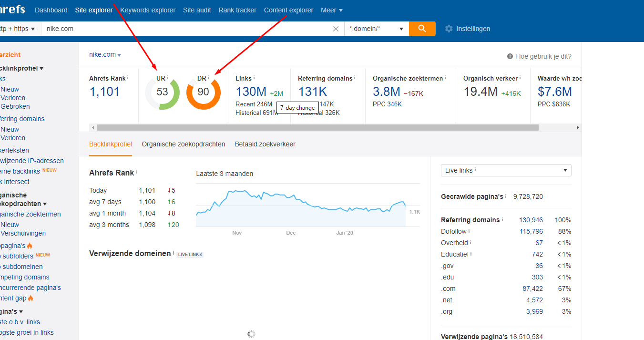Click the Links value 130M

pyautogui.click(x=251, y=92)
